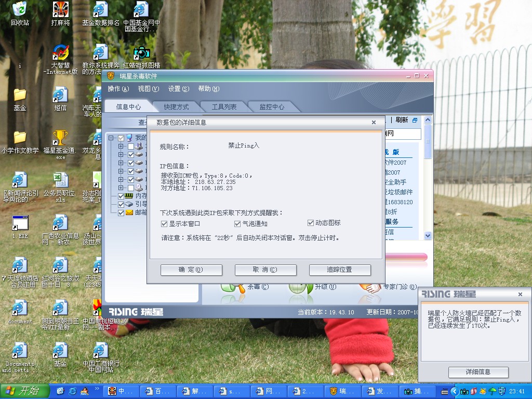The width and height of the screenshot is (532, 399).
Task: Expand the floppy drive tree node
Action: pos(121,146)
